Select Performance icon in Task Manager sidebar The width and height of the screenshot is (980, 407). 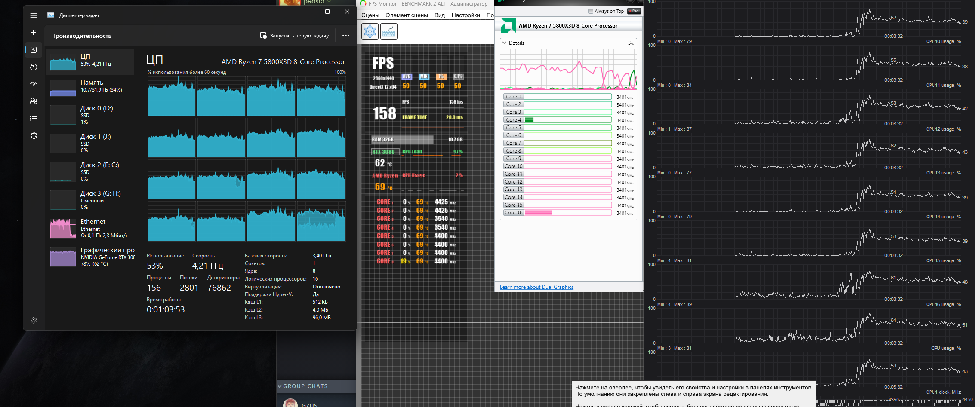[34, 50]
